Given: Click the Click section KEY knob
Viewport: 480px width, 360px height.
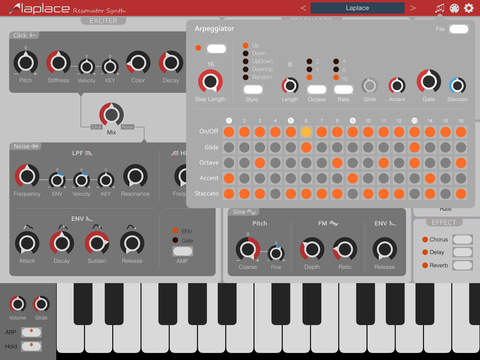Looking at the screenshot, I should pos(110,67).
